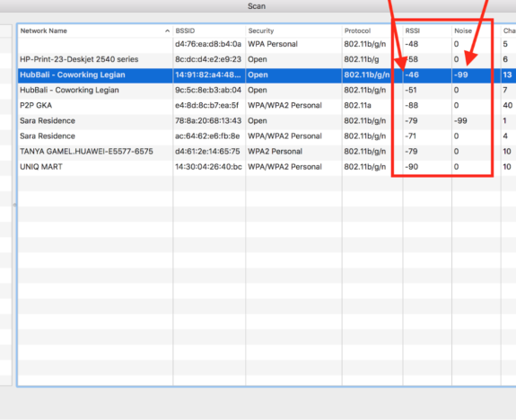Select HubBali network with BSSID 9c:5c:8e:b3:ab:04
The height and width of the screenshot is (420, 516).
coord(267,90)
